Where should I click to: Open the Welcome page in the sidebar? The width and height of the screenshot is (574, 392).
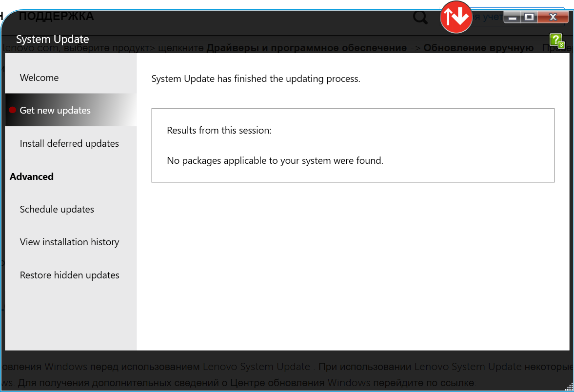[39, 78]
